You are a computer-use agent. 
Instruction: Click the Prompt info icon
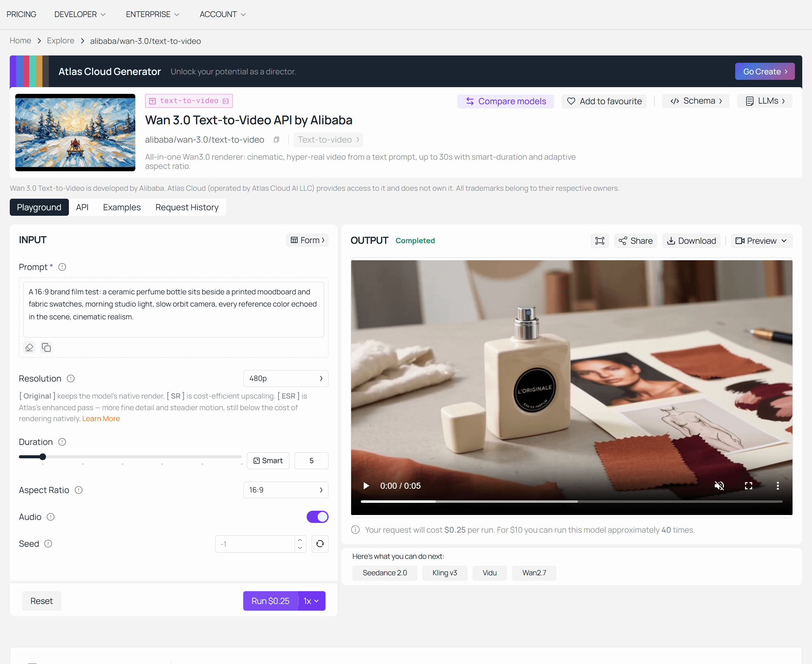click(62, 267)
